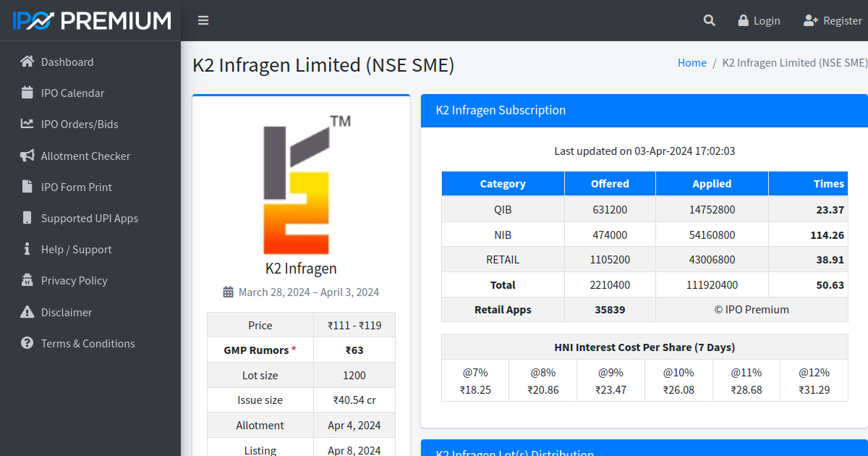
Task: Click the Allotment Checker megaphone icon
Action: (25, 156)
